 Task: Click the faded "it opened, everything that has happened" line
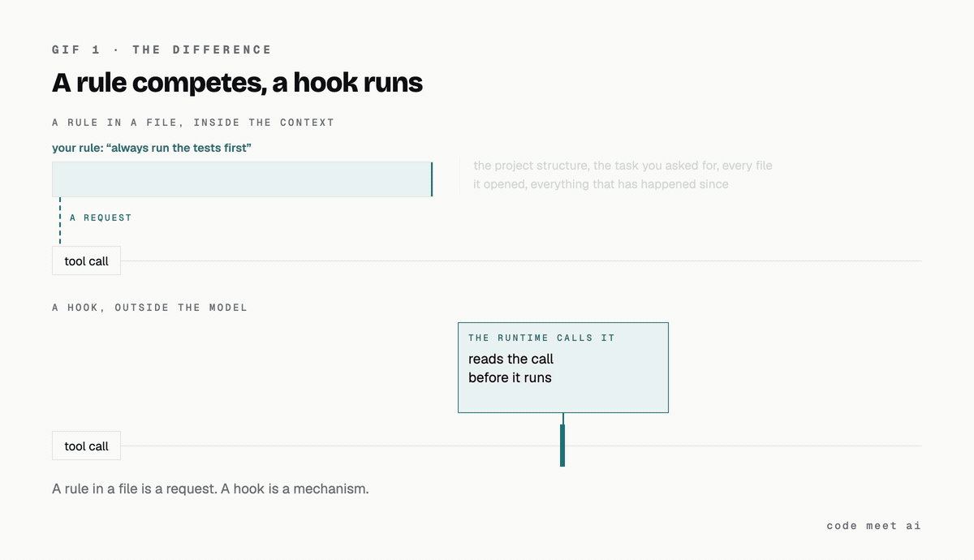601,184
